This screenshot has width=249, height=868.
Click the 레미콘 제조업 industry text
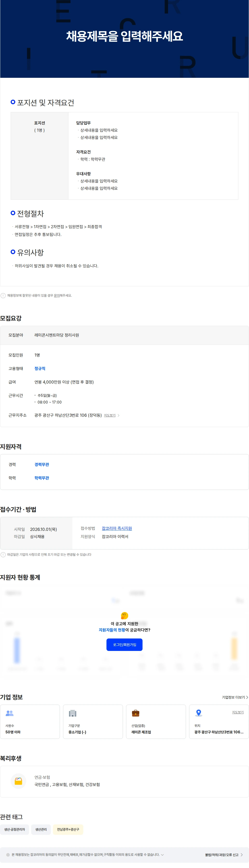coord(141,732)
